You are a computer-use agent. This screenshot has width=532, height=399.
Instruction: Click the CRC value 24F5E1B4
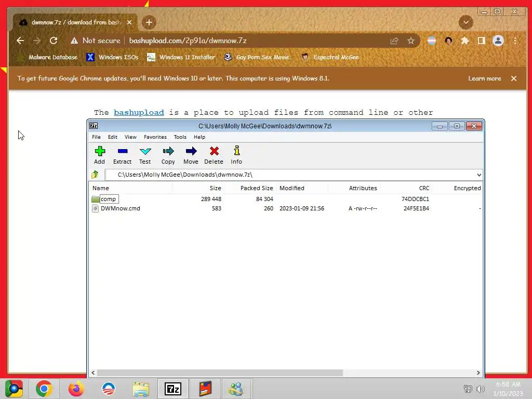416,208
